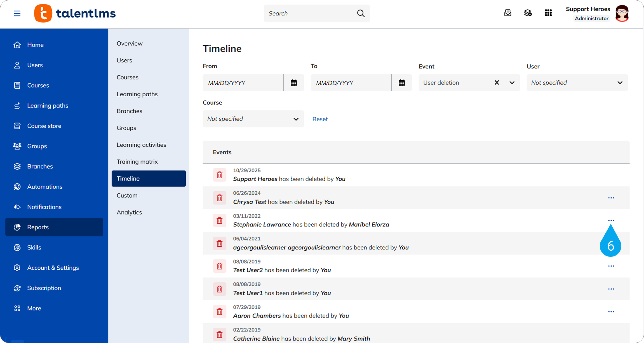Image resolution: width=644 pixels, height=343 pixels.
Task: Click trash icon on Support Heroes event
Action: coord(220,175)
